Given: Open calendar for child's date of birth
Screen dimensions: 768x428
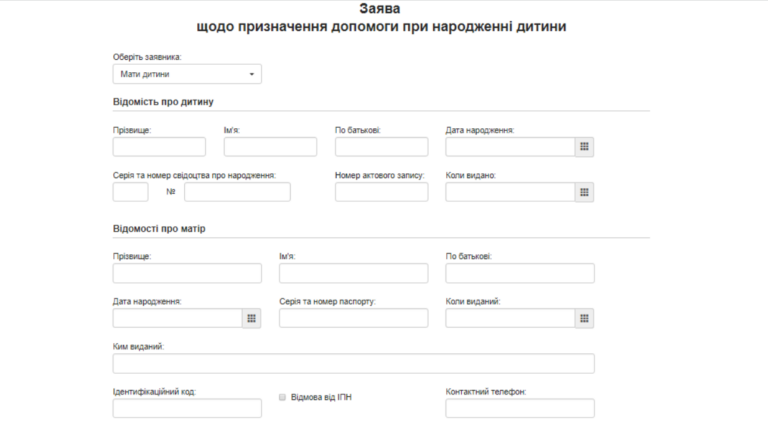Looking at the screenshot, I should click(584, 147).
